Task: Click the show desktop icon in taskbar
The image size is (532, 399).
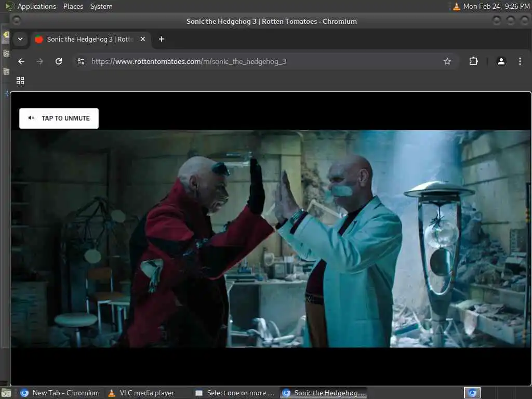Action: tap(6, 393)
